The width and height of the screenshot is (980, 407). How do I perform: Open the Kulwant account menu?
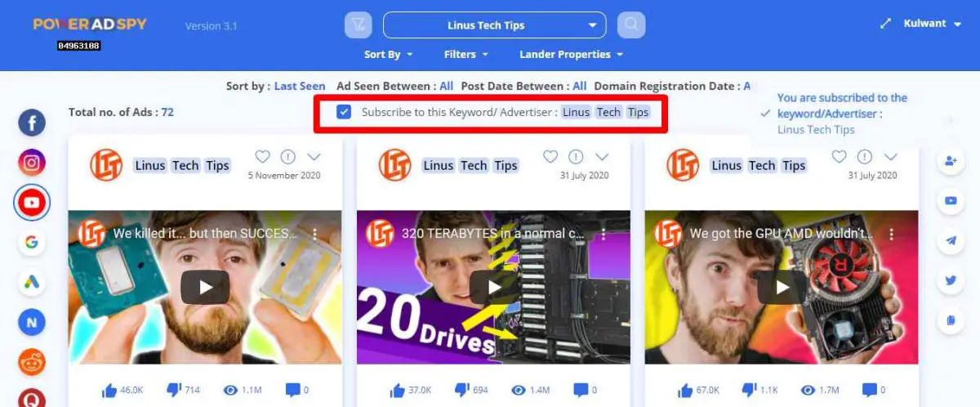(931, 24)
